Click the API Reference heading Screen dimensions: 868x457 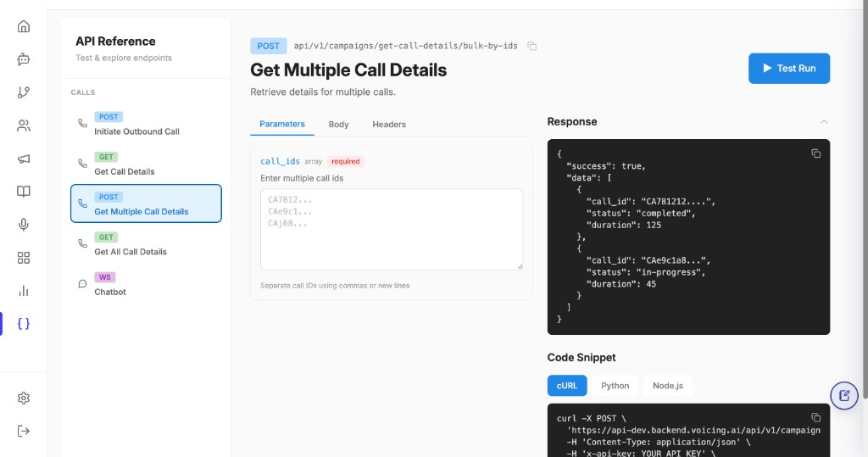(x=115, y=41)
